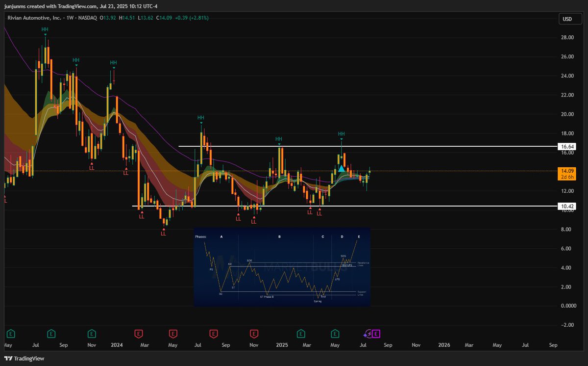Click the 28.00 price axis label
This screenshot has height=366, width=588.
tap(568, 37)
